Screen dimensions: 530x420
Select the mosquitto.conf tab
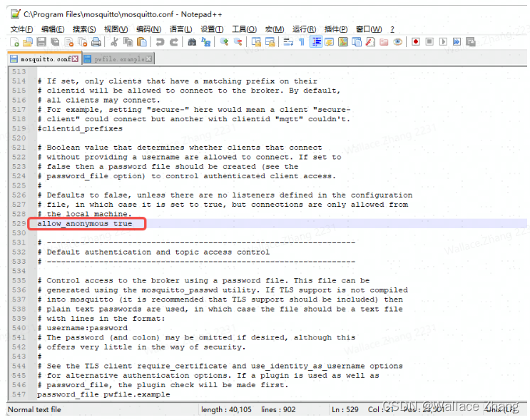(x=45, y=59)
